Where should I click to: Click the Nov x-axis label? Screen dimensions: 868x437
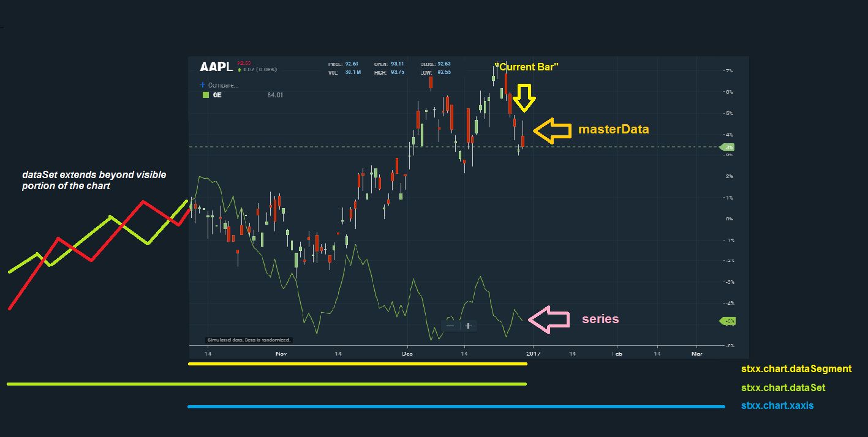[281, 353]
